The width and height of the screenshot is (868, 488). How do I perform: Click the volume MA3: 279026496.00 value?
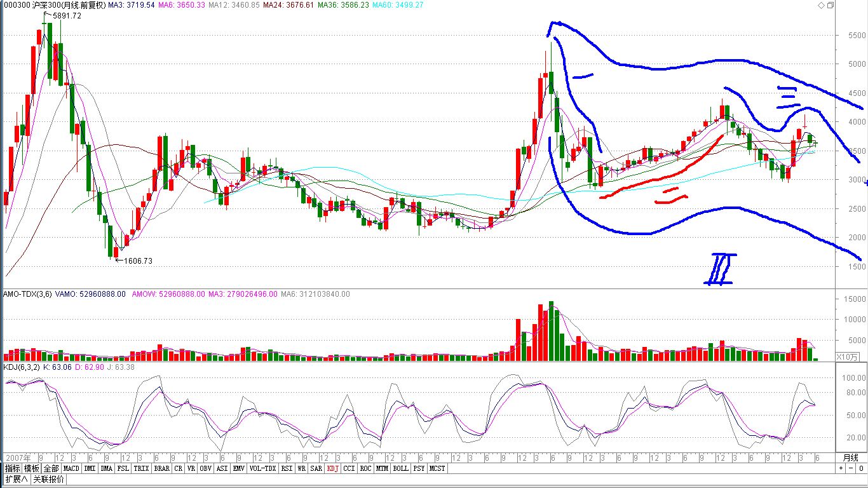(243, 294)
